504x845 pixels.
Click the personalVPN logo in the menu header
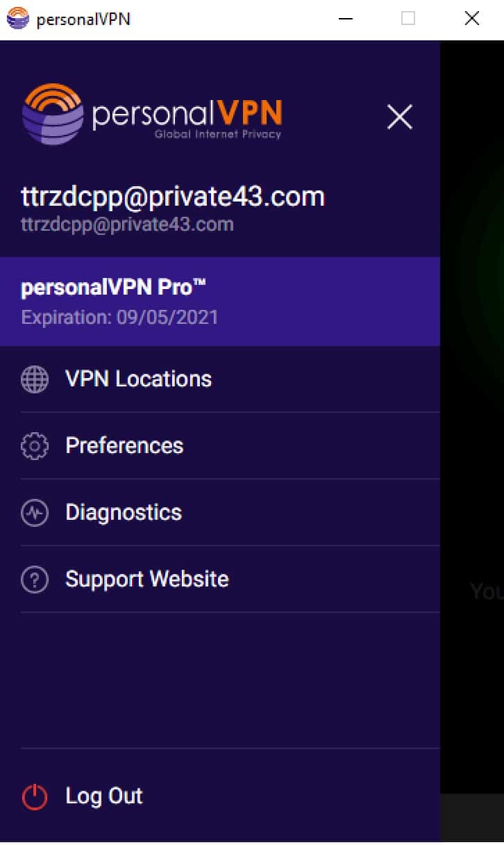coord(152,114)
